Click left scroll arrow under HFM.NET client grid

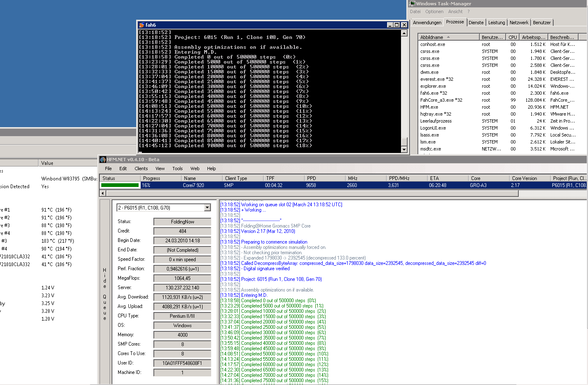tap(103, 193)
